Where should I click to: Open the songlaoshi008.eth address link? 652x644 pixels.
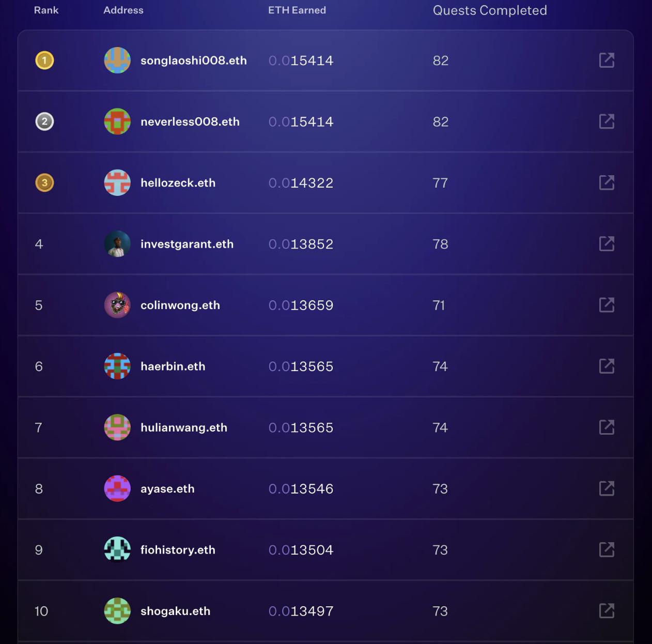(x=194, y=60)
